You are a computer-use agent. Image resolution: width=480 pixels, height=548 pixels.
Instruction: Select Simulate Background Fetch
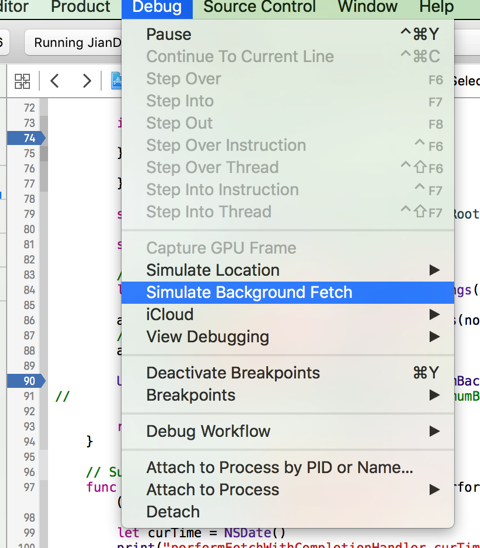[x=288, y=293]
